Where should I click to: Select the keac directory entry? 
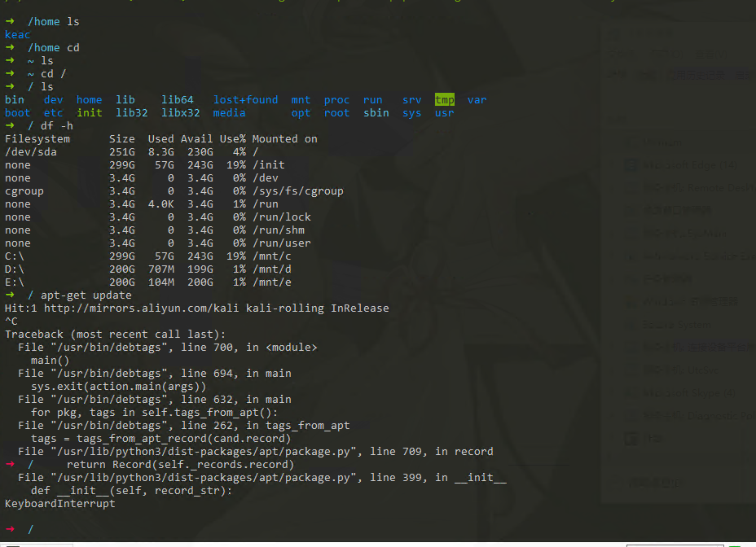[x=18, y=35]
